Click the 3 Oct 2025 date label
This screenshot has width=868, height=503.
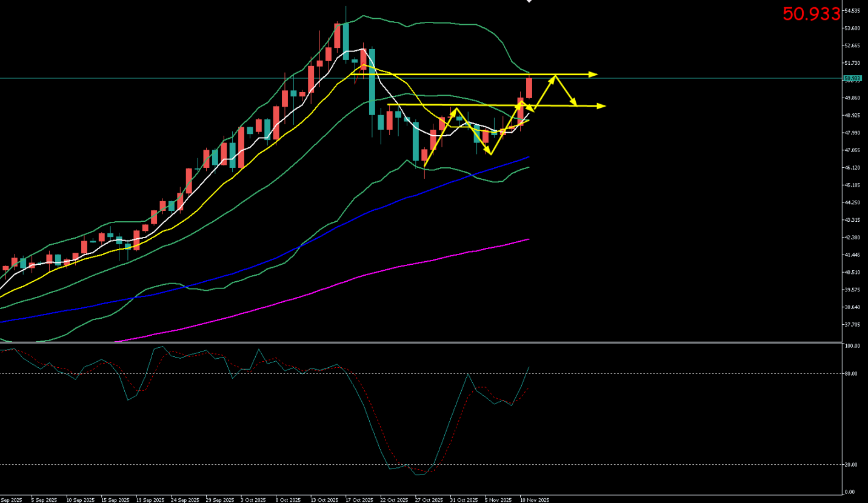(253, 500)
